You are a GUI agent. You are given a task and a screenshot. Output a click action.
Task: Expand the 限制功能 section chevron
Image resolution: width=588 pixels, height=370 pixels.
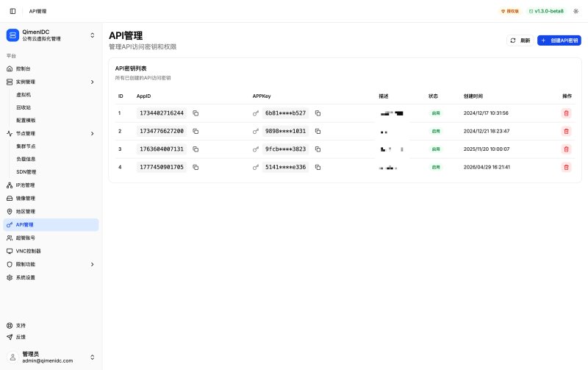[x=93, y=264]
